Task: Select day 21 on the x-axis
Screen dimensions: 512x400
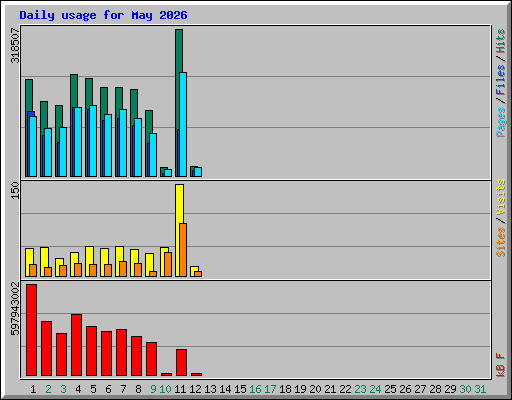Action: pos(330,389)
